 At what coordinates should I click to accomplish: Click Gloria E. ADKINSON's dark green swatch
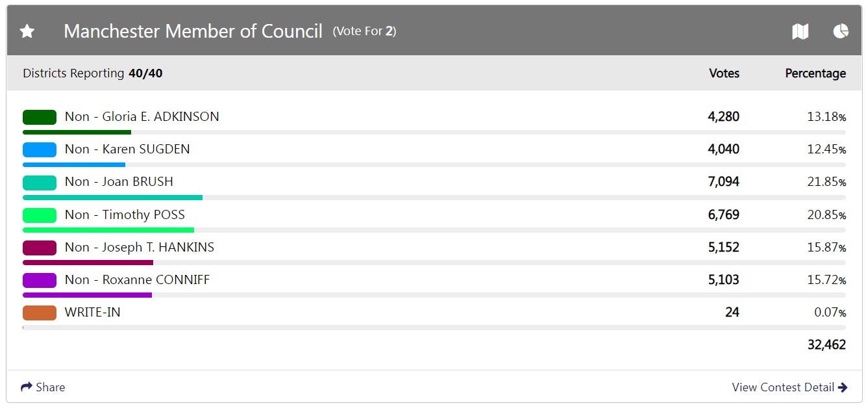[40, 117]
